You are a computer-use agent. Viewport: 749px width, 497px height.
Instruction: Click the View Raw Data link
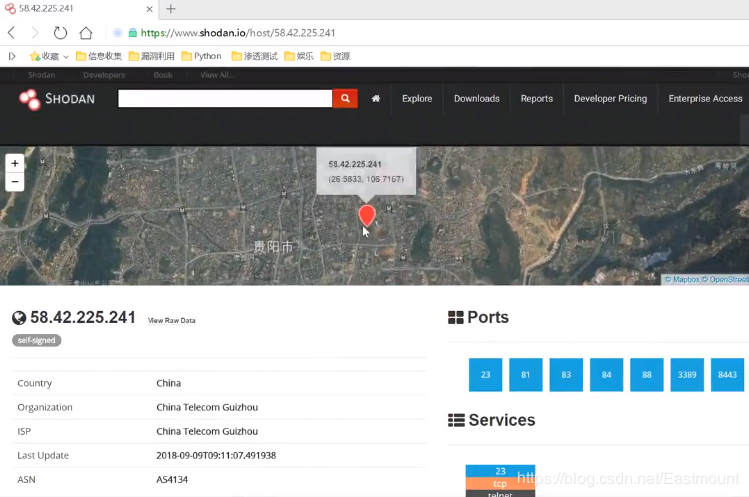click(x=171, y=320)
